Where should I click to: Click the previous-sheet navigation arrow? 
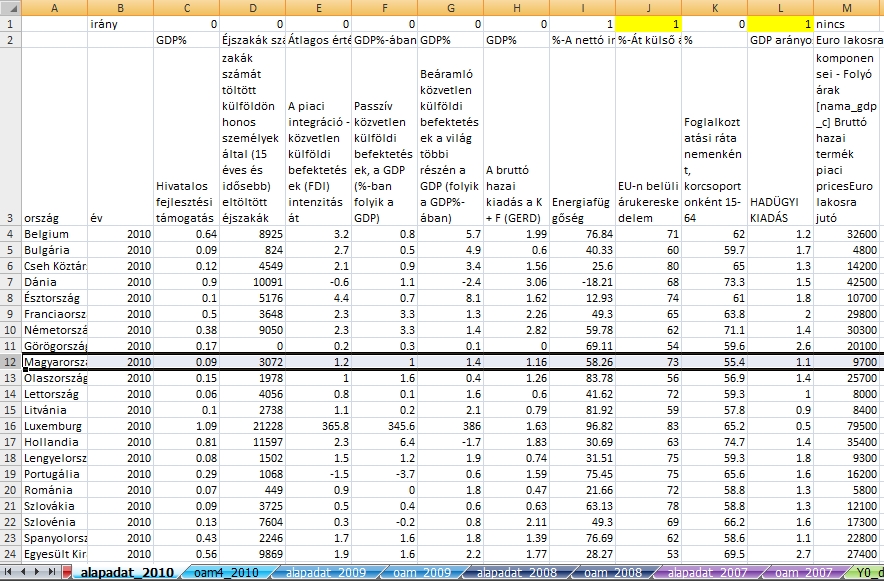[22, 573]
